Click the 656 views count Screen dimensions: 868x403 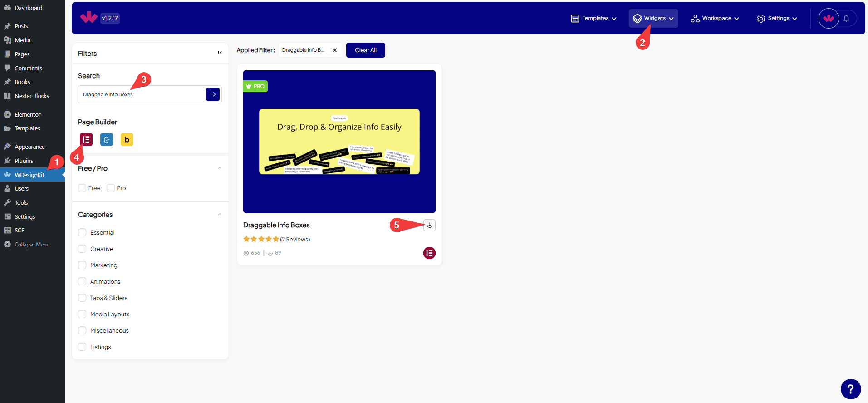tap(252, 253)
